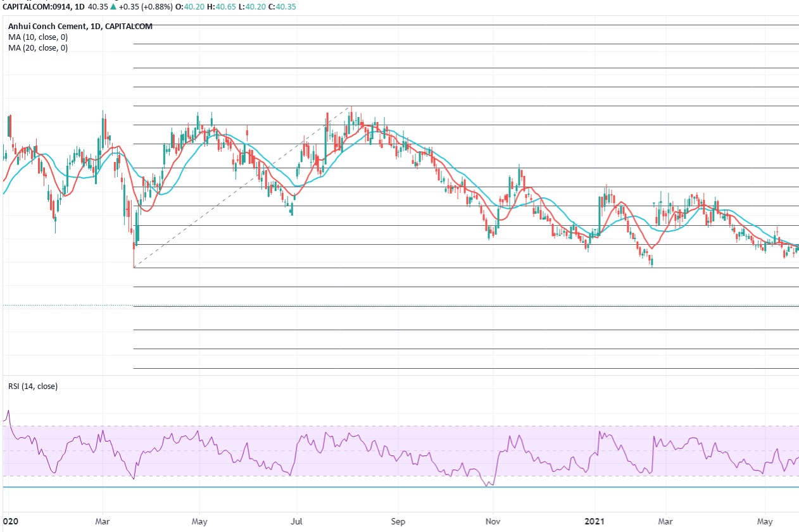Click the Sep label on time axis
Viewport: 799px width, 532px height.
click(x=398, y=522)
